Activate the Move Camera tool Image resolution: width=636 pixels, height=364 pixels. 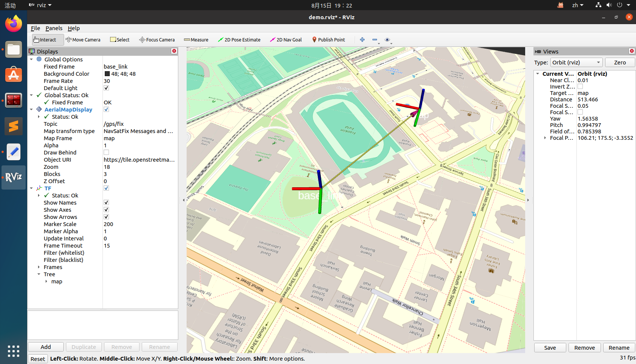tap(83, 40)
